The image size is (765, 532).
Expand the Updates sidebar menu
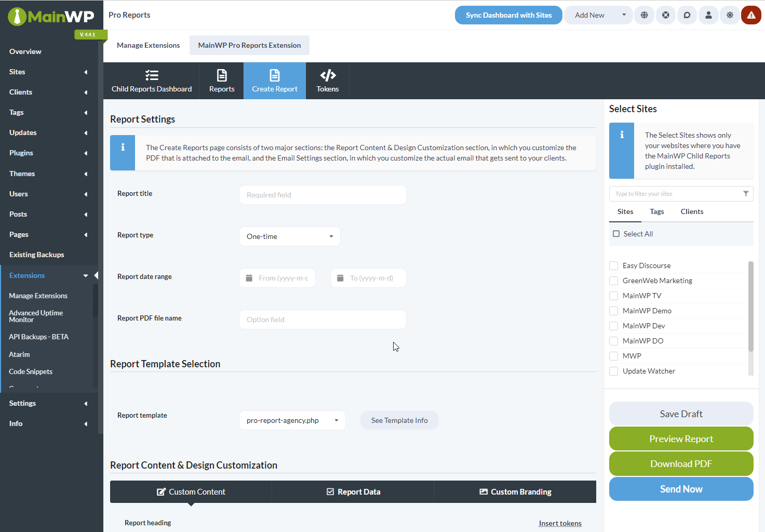coord(86,133)
